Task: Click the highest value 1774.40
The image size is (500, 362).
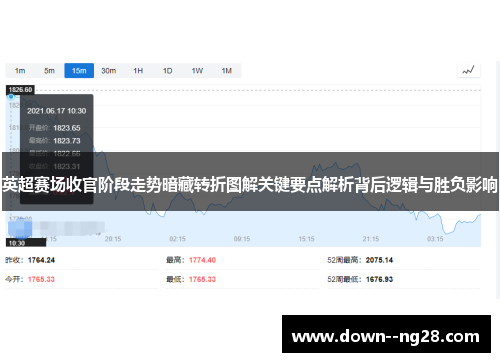Action: 202,260
